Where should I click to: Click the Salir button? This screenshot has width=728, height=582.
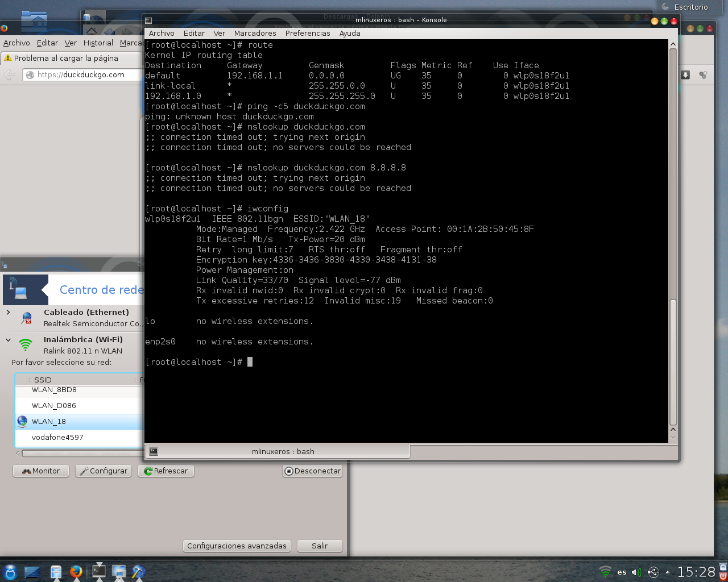coord(320,546)
